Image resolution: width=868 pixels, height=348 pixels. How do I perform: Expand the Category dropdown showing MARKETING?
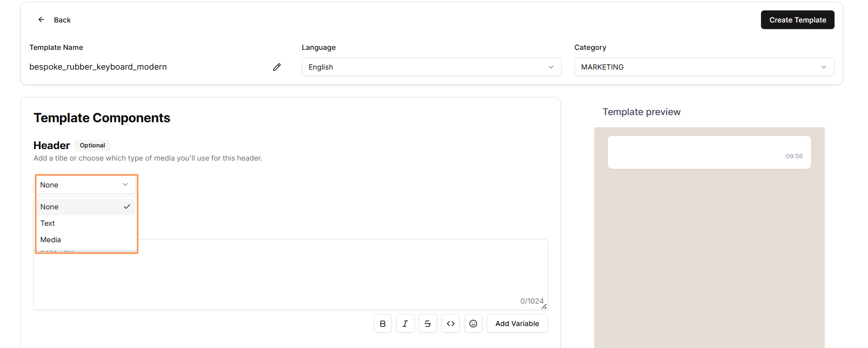[x=703, y=67]
